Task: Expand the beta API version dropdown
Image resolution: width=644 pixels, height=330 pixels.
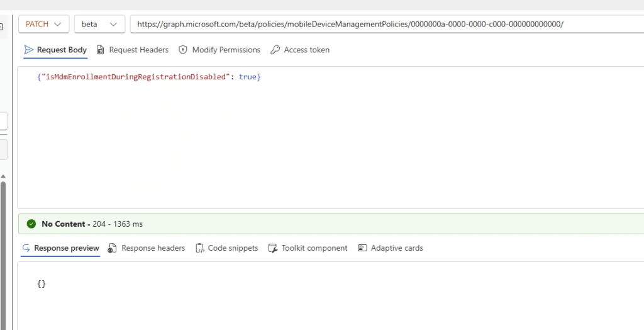Action: coord(99,24)
